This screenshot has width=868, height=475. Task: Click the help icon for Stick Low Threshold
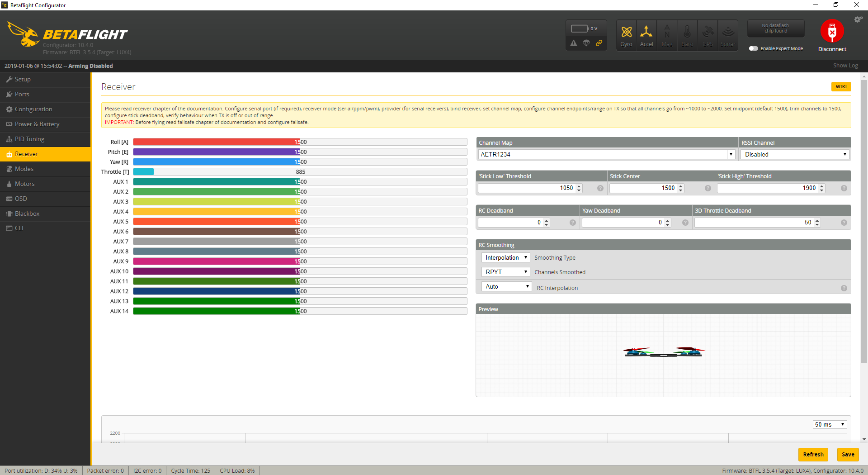pos(600,188)
